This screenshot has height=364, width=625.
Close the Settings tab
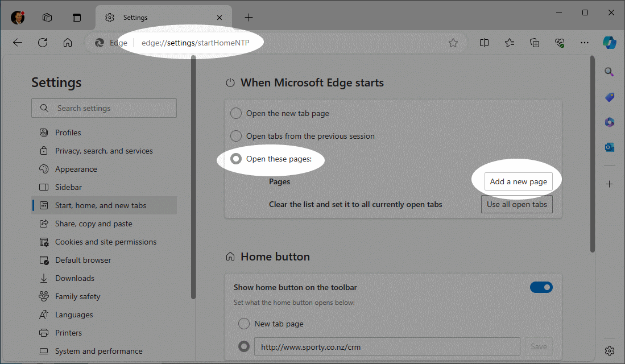click(x=219, y=18)
